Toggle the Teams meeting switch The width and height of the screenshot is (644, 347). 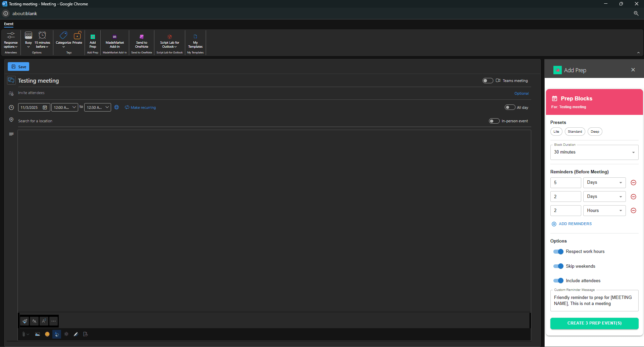[x=488, y=81]
